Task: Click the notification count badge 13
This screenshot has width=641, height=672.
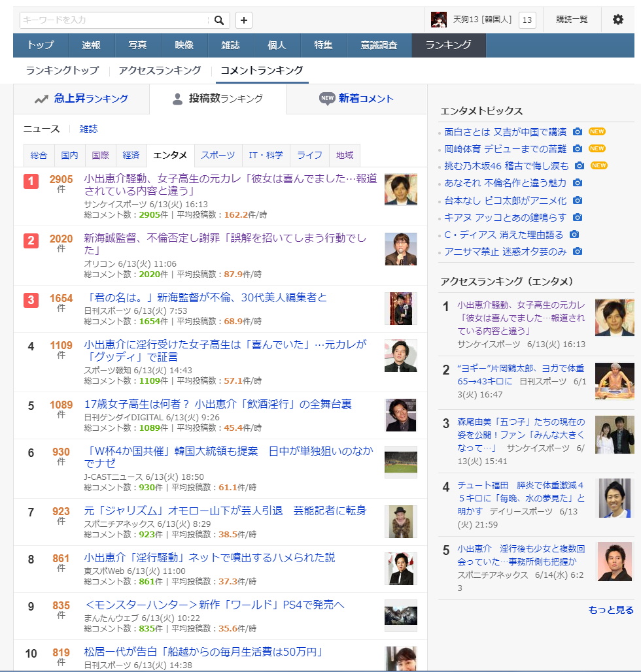Action: tap(527, 20)
